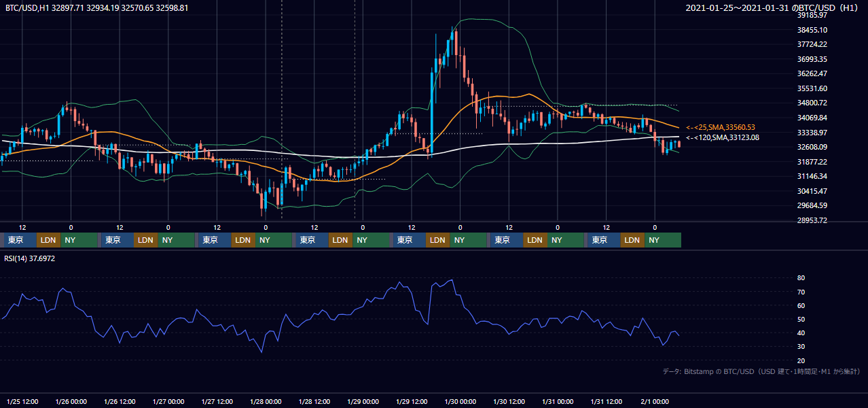Click the RSI scale value 40
The image size is (868, 408).
pos(801,333)
